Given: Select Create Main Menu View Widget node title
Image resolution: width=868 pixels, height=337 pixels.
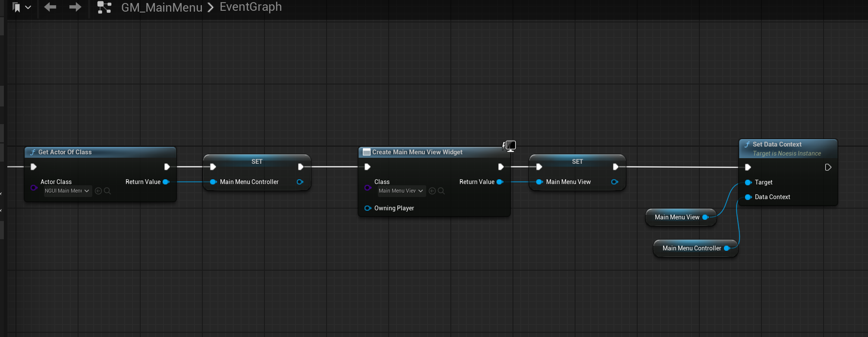Looking at the screenshot, I should [417, 152].
